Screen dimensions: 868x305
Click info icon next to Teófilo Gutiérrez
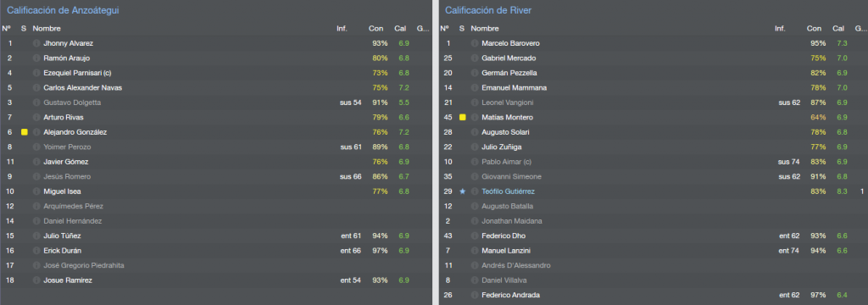point(475,191)
